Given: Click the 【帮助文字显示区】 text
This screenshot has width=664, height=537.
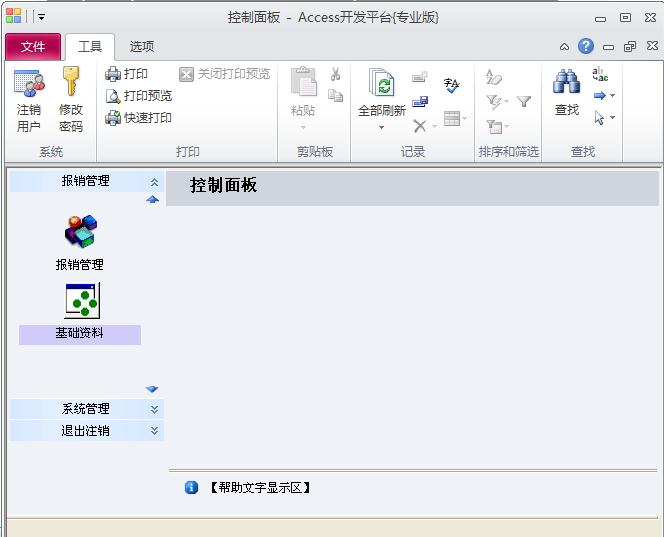Looking at the screenshot, I should click(260, 488).
